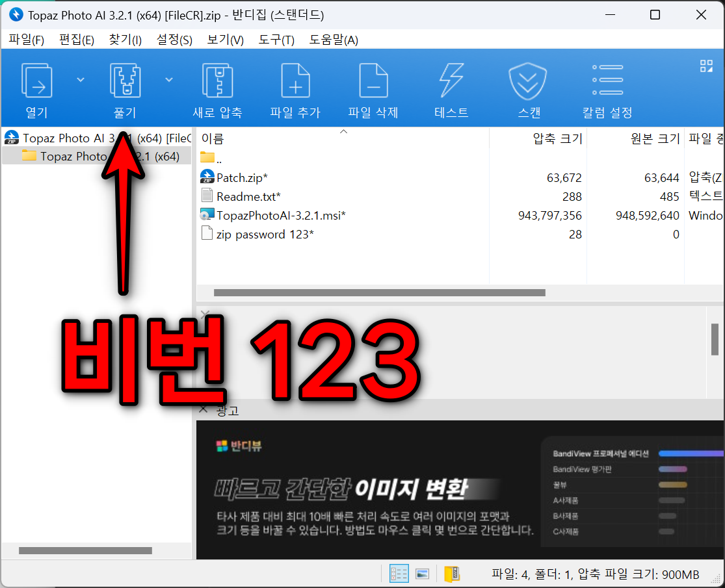Expand the Extract button dropdown arrow
Image resolution: width=725 pixels, height=588 pixels.
(169, 80)
